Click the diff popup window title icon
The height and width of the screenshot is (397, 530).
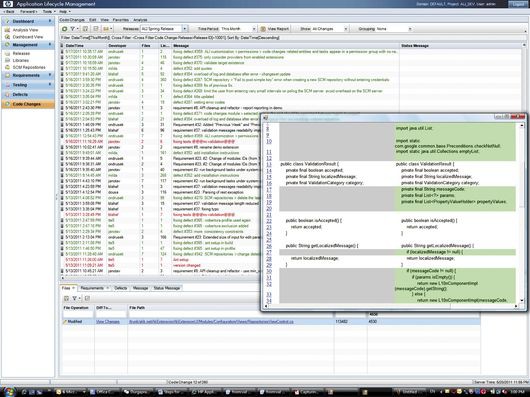[x=266, y=118]
